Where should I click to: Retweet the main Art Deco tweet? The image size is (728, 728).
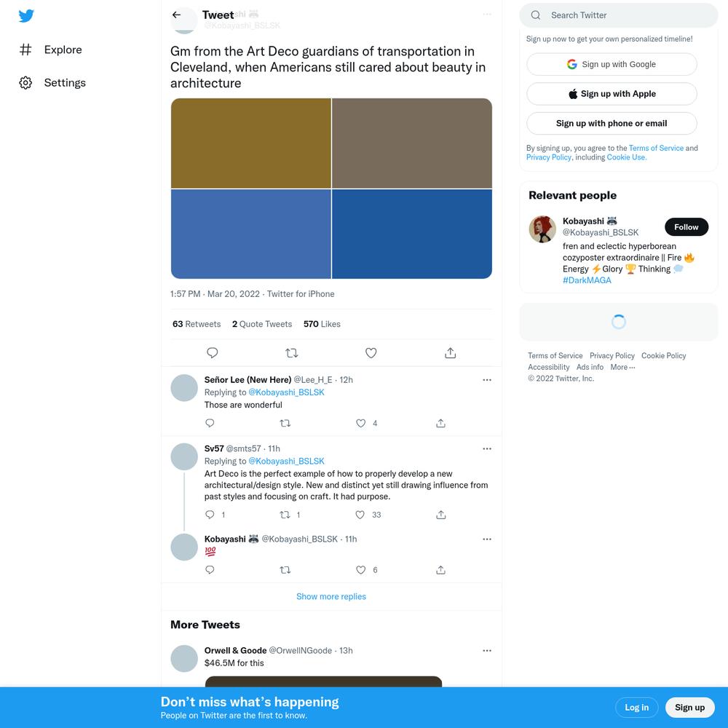pyautogui.click(x=292, y=353)
